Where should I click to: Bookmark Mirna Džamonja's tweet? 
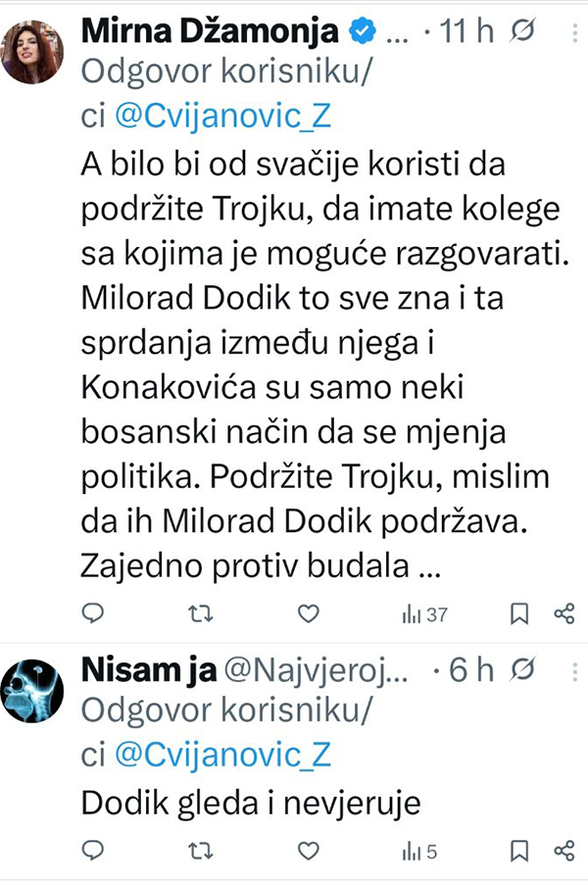(519, 613)
